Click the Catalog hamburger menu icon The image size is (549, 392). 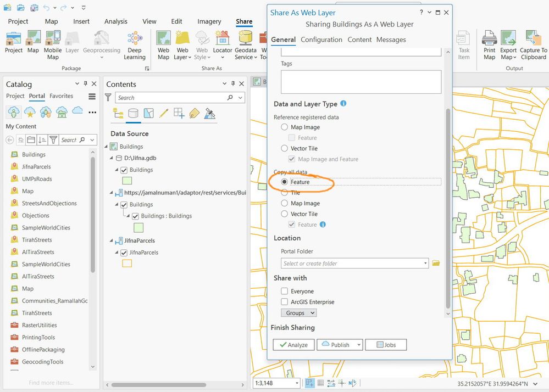(92, 97)
